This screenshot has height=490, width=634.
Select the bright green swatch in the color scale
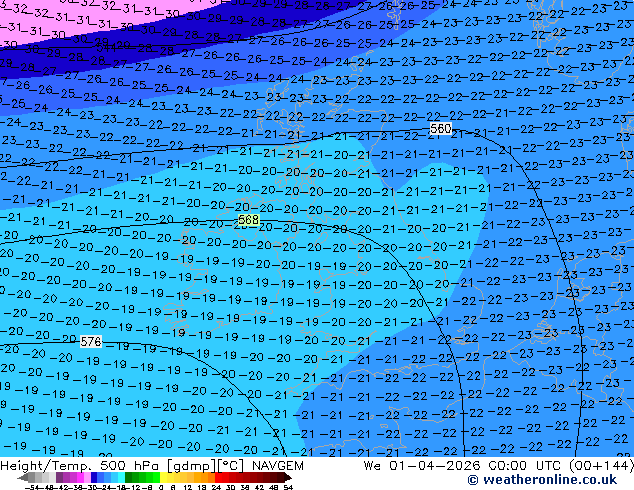point(156,477)
